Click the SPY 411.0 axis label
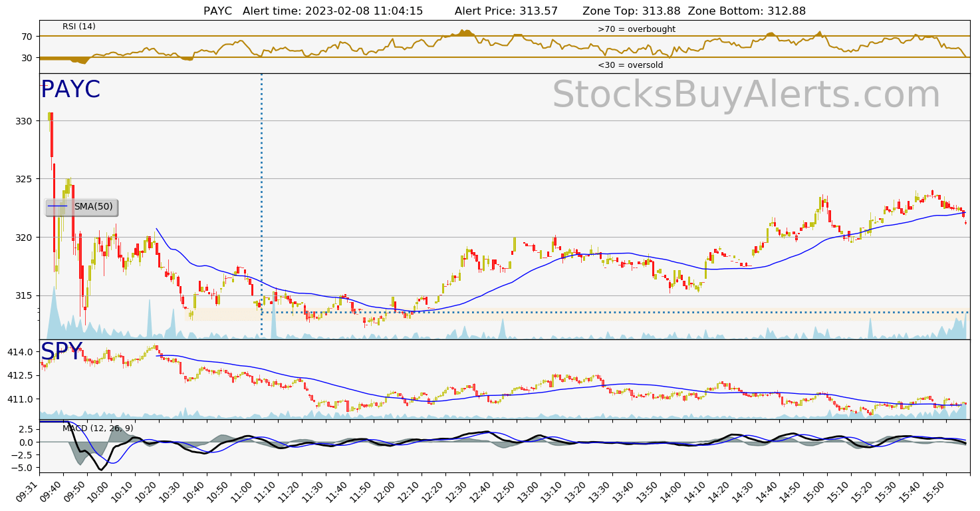This screenshot has height=511, width=980. (x=20, y=399)
